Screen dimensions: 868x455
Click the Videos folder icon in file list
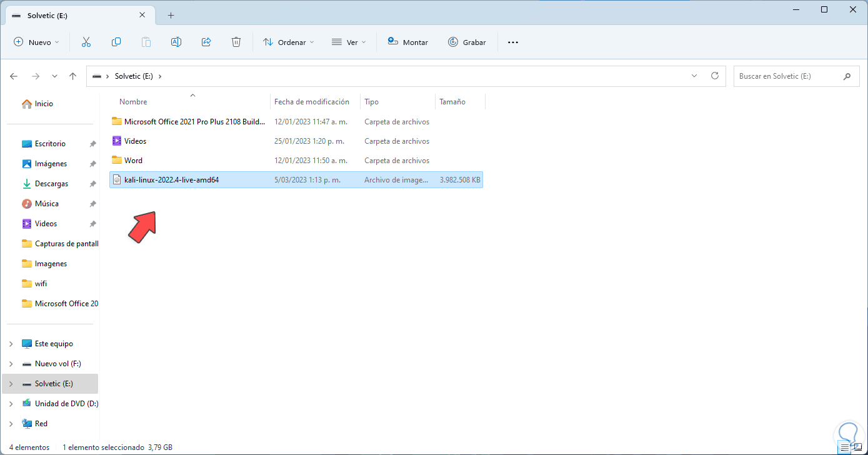click(x=116, y=141)
